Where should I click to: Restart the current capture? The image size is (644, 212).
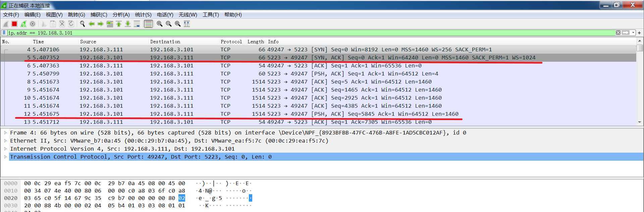coord(23,24)
